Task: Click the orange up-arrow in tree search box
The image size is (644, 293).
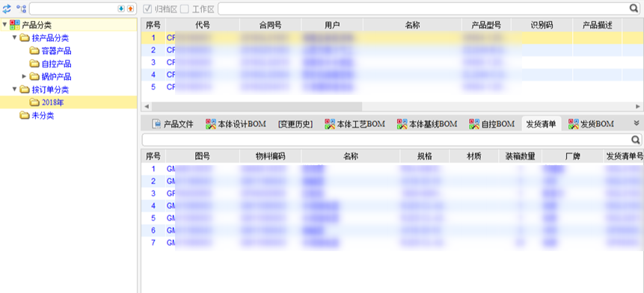Action: pyautogui.click(x=130, y=8)
